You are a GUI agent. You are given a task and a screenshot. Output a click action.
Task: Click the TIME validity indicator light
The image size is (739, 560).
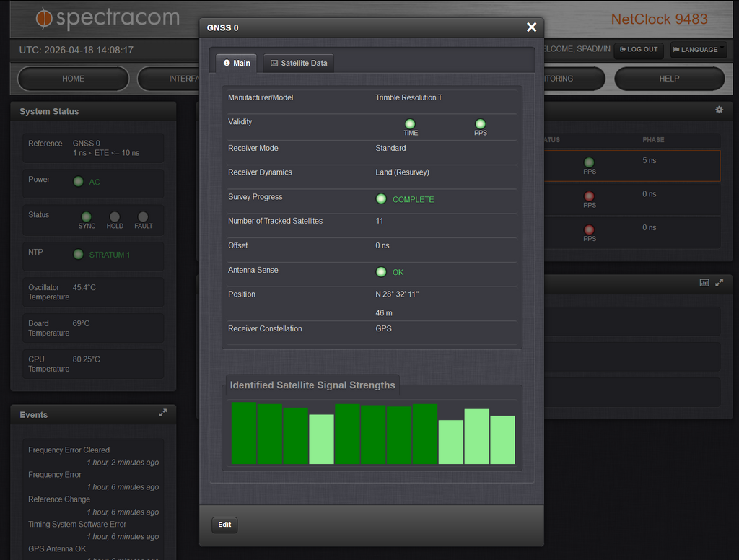point(410,123)
